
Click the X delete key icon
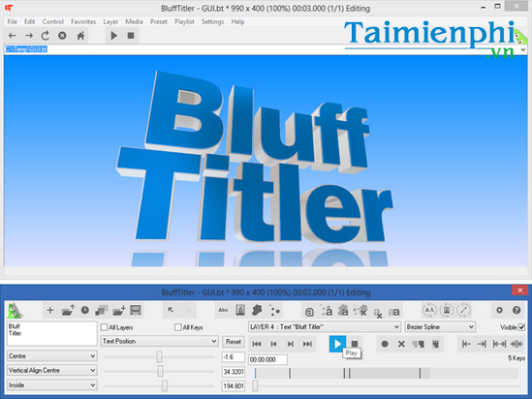pyautogui.click(x=401, y=344)
